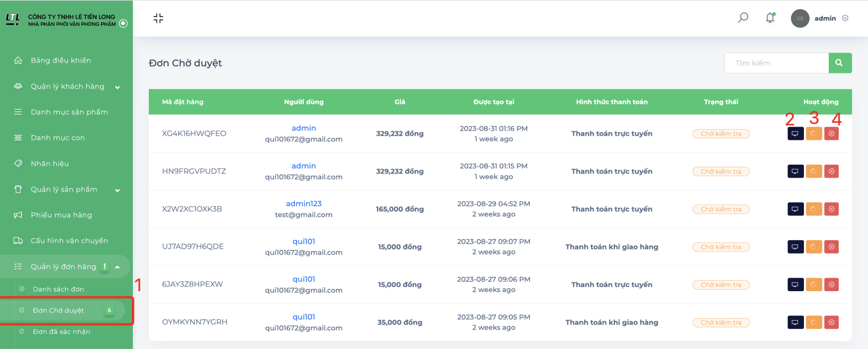This screenshot has height=349, width=868.
Task: Click the shirt icon beside Quản lý sản phẩm
Action: pyautogui.click(x=18, y=189)
